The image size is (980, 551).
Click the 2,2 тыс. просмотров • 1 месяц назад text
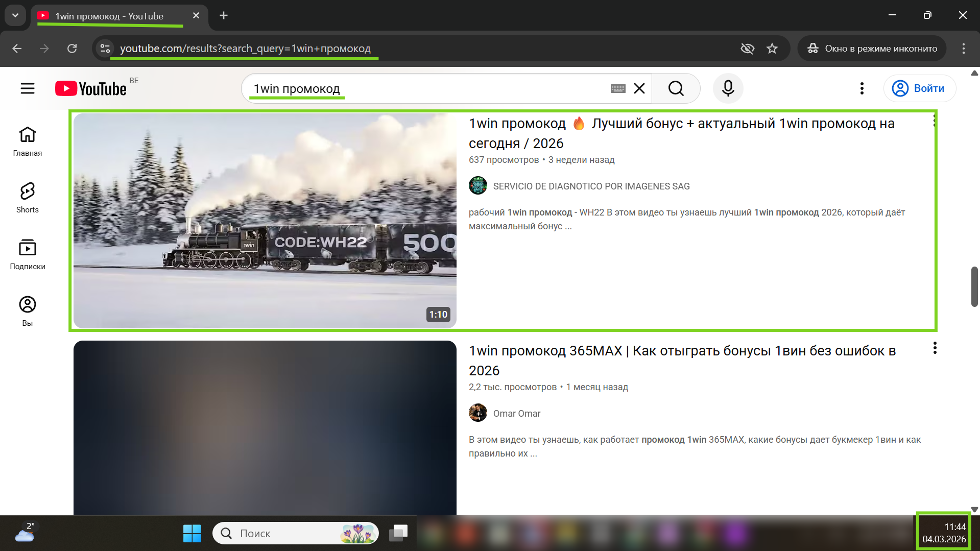click(548, 387)
